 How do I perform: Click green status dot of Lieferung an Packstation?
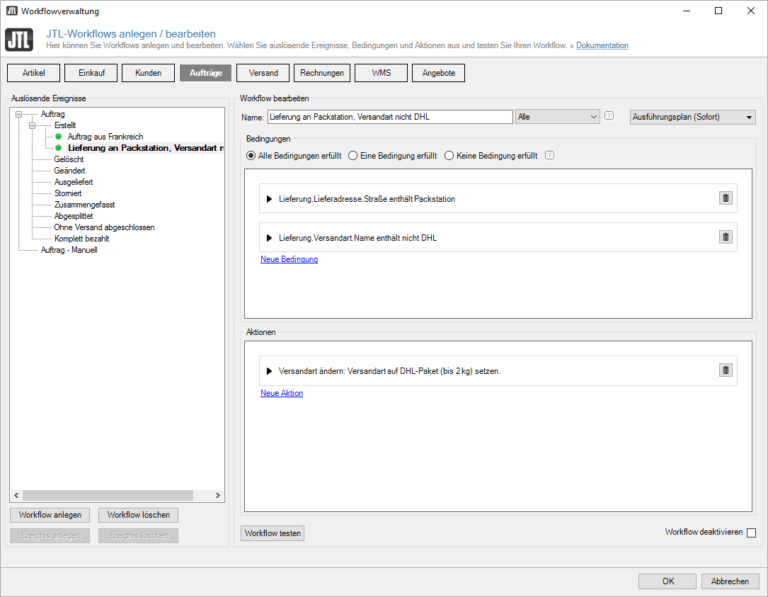coord(59,148)
